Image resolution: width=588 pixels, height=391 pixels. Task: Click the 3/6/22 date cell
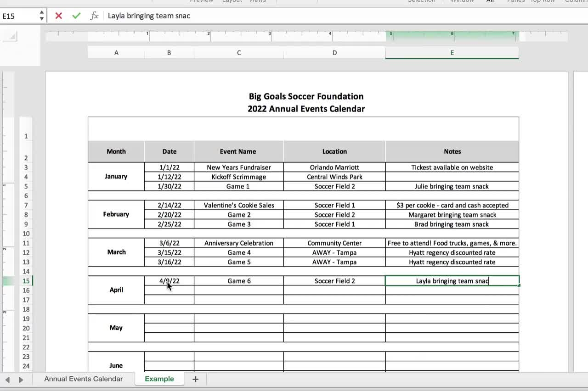click(x=169, y=243)
